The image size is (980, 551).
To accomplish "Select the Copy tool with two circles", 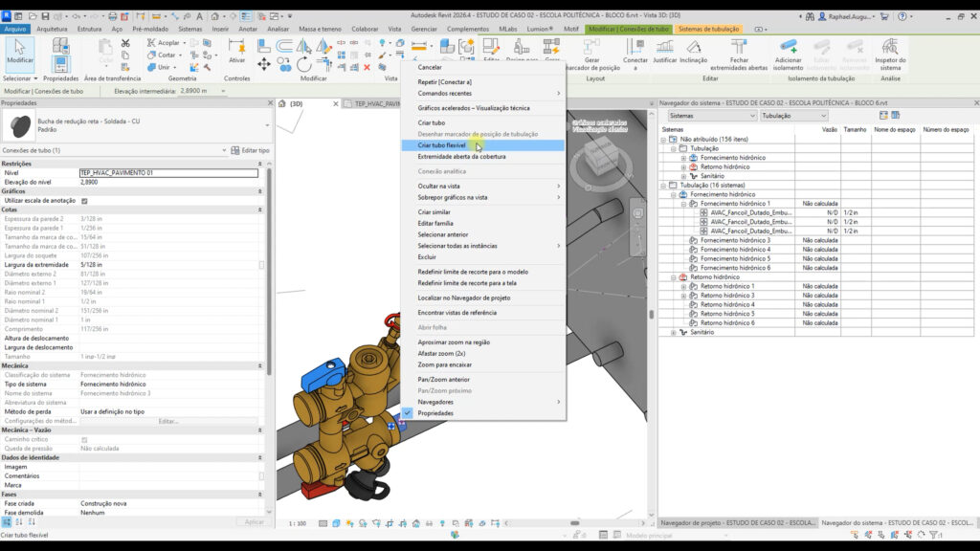I will [283, 64].
